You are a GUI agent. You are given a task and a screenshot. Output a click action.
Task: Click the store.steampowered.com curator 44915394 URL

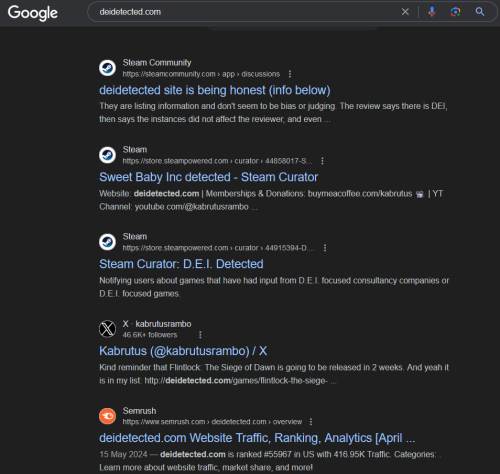[219, 248]
